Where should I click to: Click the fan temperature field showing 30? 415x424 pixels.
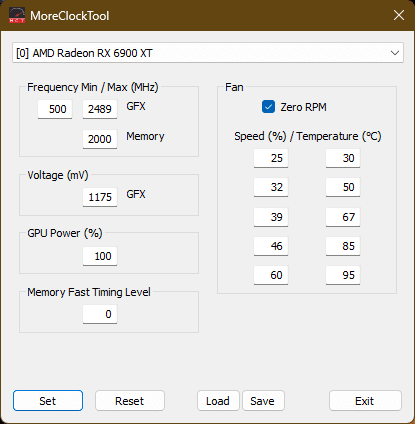(343, 158)
